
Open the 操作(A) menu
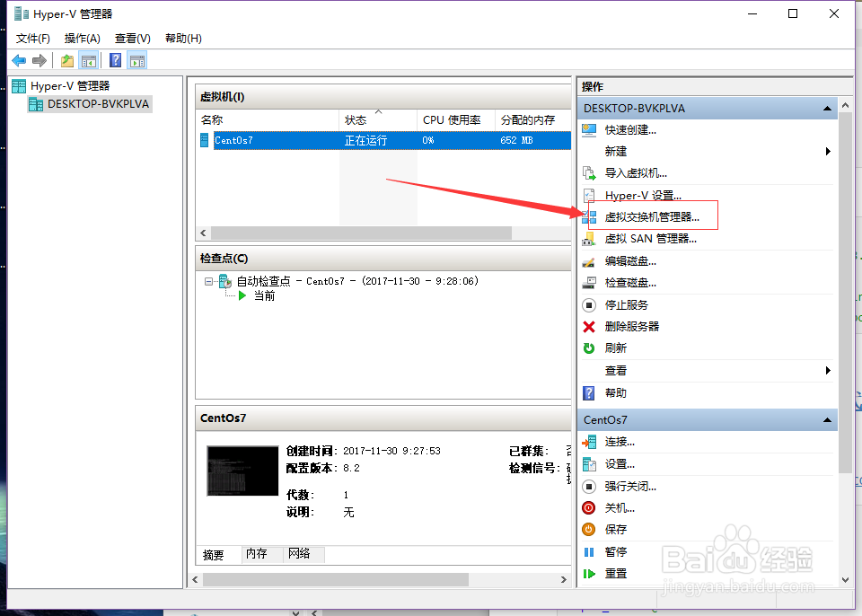point(83,39)
